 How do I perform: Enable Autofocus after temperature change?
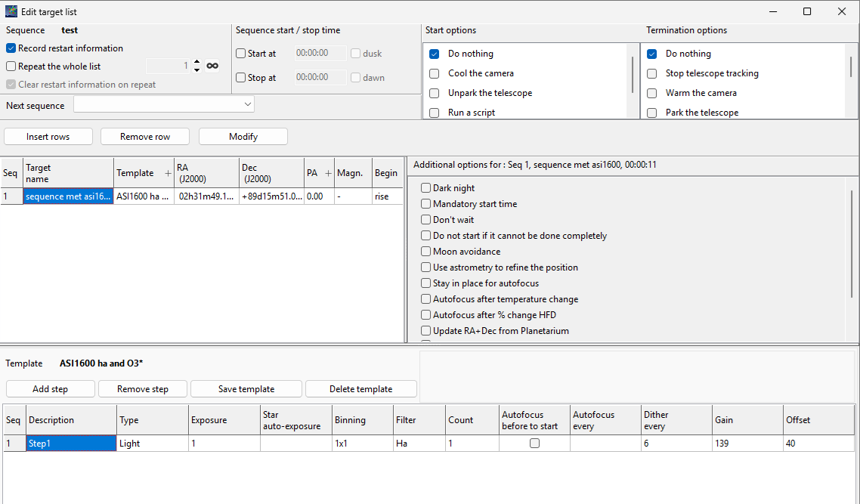[425, 299]
